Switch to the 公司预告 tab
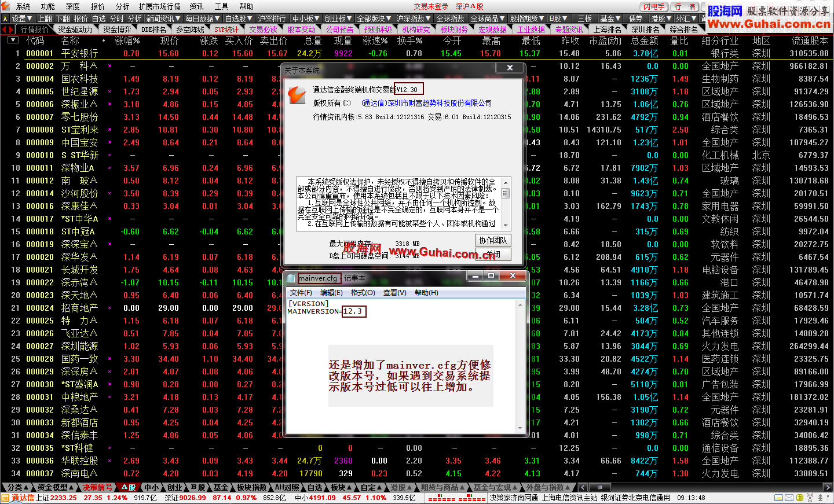The width and height of the screenshot is (834, 504). 339,30
